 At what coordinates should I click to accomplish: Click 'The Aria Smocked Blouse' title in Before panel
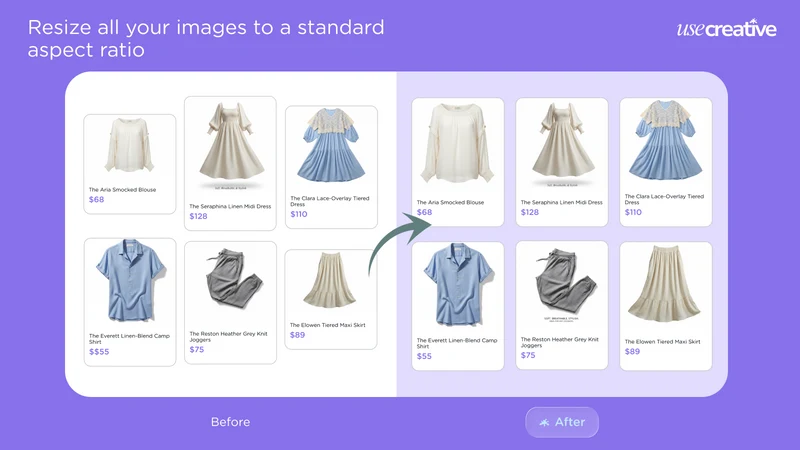tap(122, 190)
